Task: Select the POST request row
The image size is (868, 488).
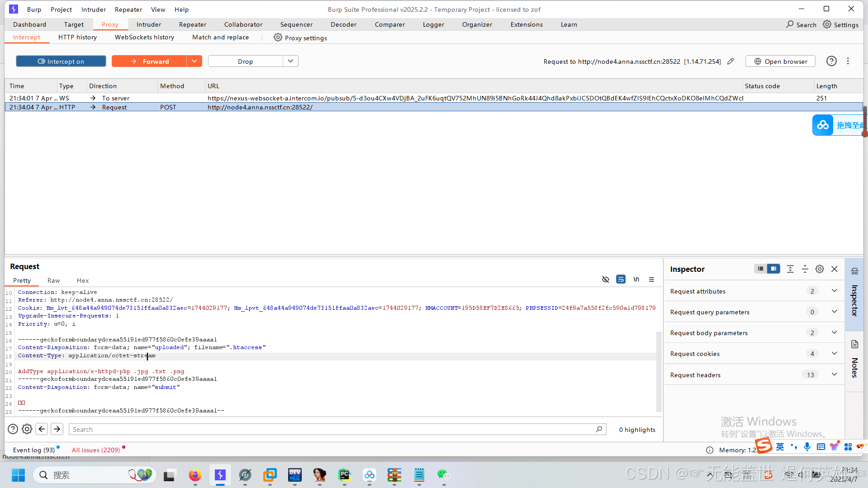Action: tap(433, 107)
